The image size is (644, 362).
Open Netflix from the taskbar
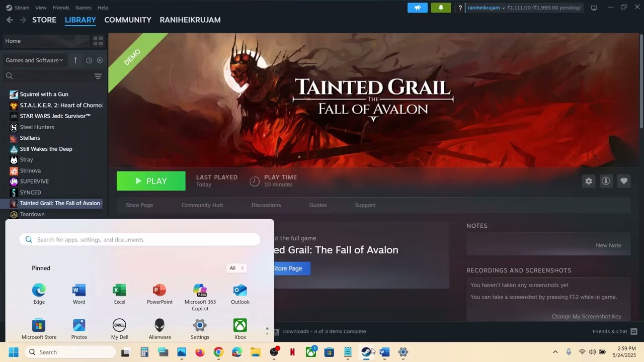pos(292,352)
